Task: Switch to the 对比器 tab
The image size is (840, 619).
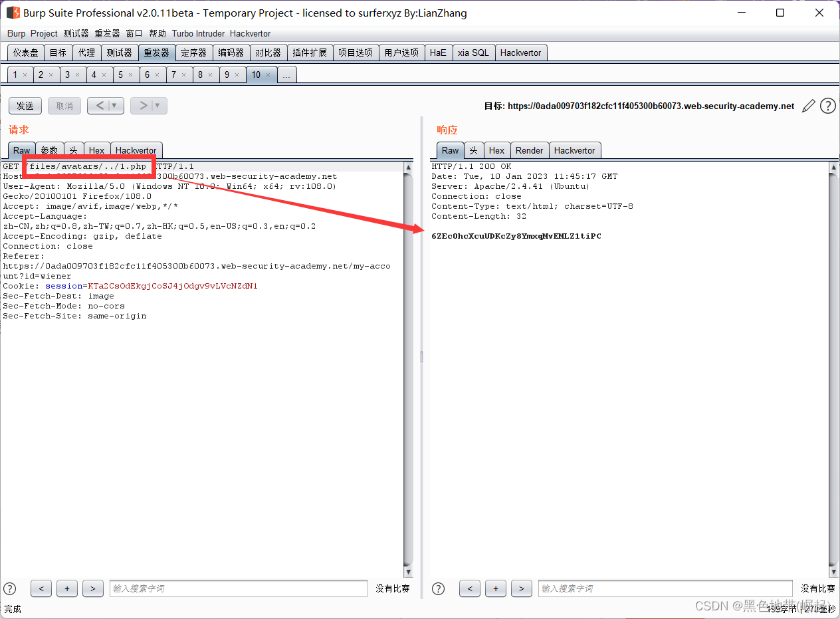Action: pos(268,53)
